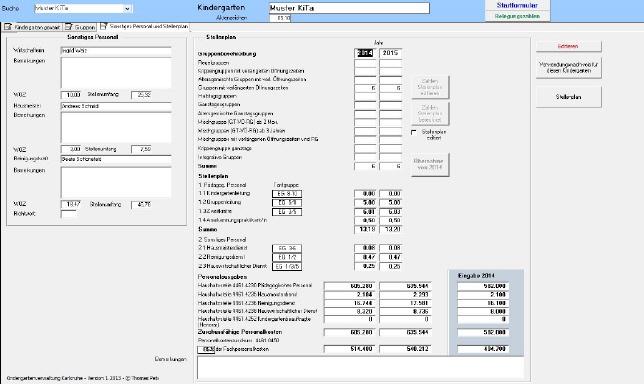The width and height of the screenshot is (644, 384).
Task: Click the Bemerkungen box under Reinigungskraft
Action: pos(116,182)
